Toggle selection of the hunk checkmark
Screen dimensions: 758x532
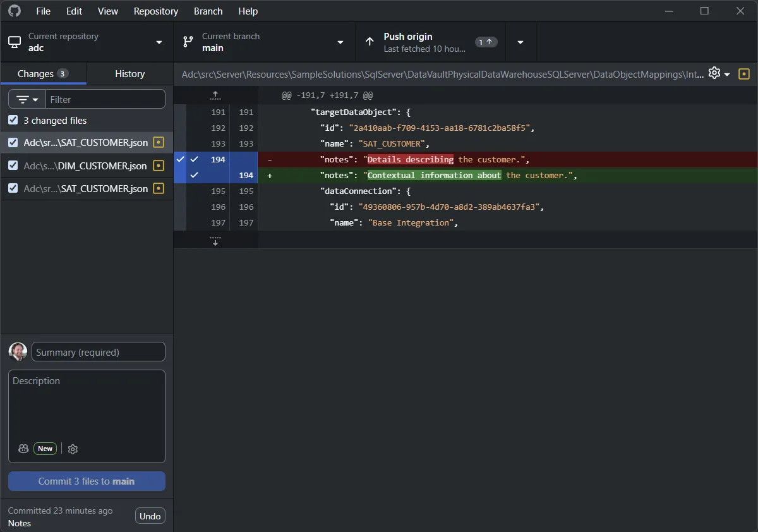[x=180, y=167]
